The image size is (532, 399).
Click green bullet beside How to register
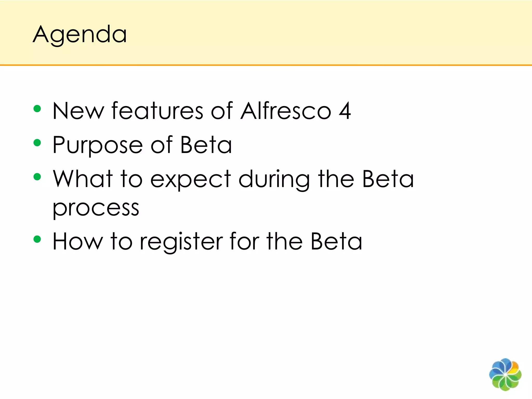click(37, 239)
